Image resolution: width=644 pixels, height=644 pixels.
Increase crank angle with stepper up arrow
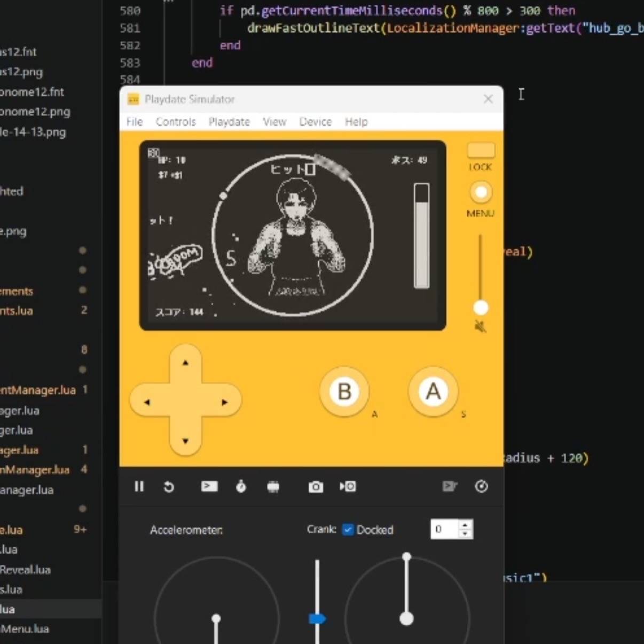point(465,524)
